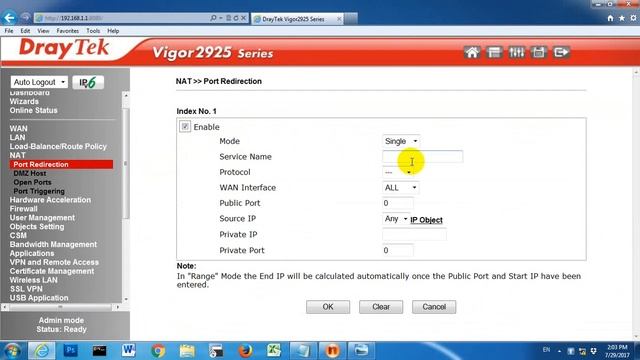This screenshot has width=640, height=360.
Task: Show hidden tray icons arrow
Action: (x=559, y=351)
